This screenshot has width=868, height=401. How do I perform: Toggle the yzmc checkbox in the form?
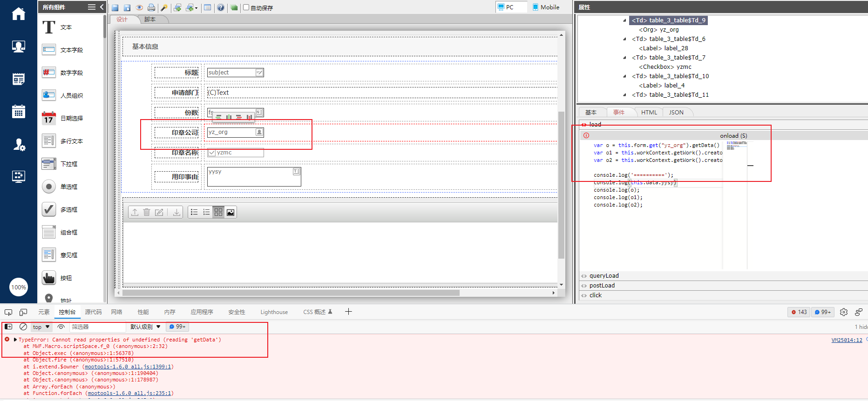pyautogui.click(x=212, y=153)
